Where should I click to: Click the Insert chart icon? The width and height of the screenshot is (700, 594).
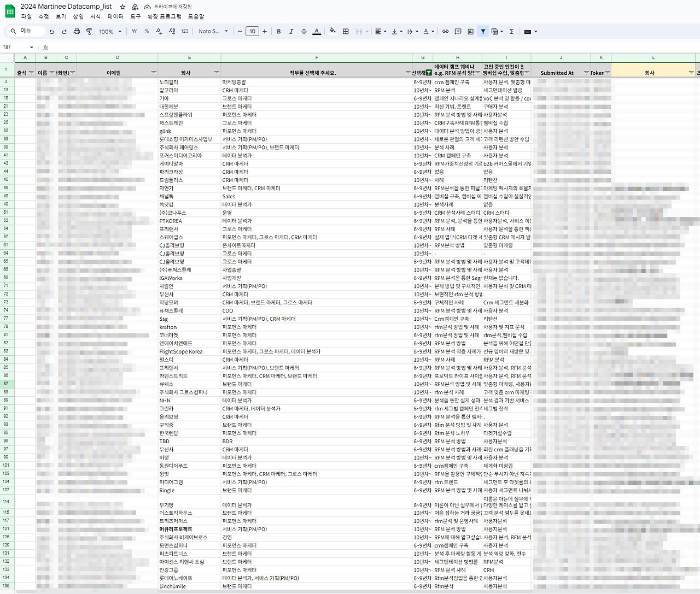click(470, 32)
